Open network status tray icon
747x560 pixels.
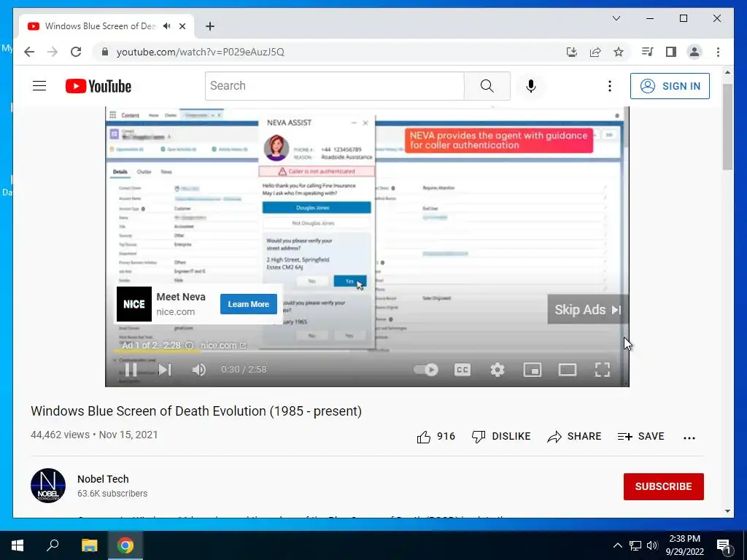635,545
